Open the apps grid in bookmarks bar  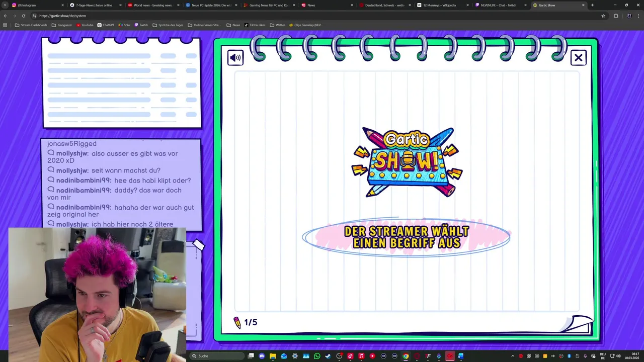[5, 25]
